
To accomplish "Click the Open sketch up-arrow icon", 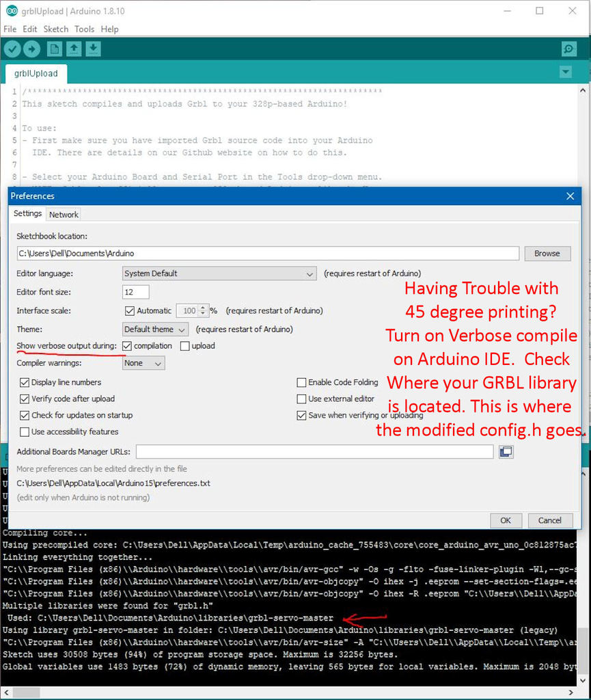I will point(74,49).
